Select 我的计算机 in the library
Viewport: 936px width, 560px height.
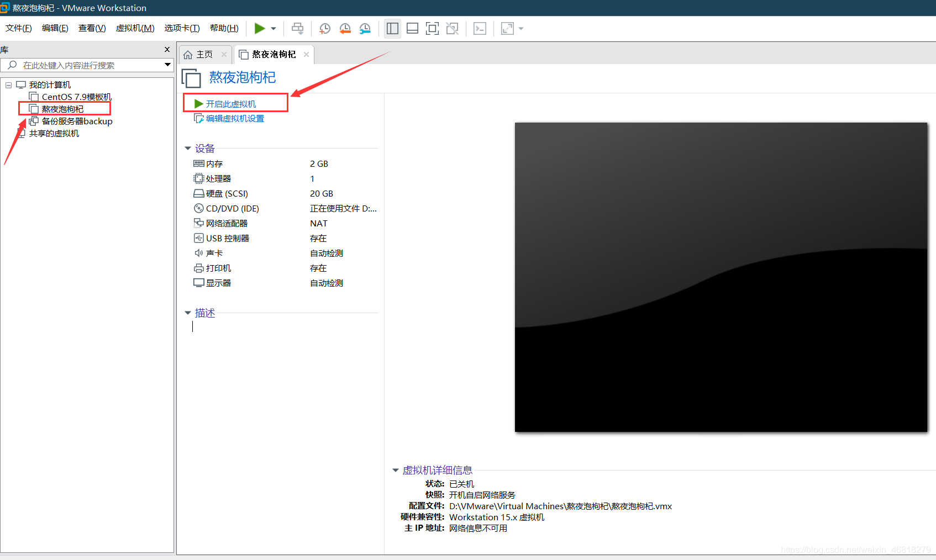(50, 85)
